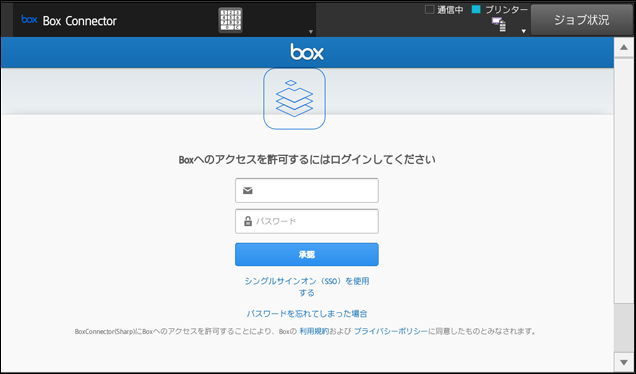Open ジョブ状況 job status
This screenshot has width=636, height=374.
click(582, 20)
